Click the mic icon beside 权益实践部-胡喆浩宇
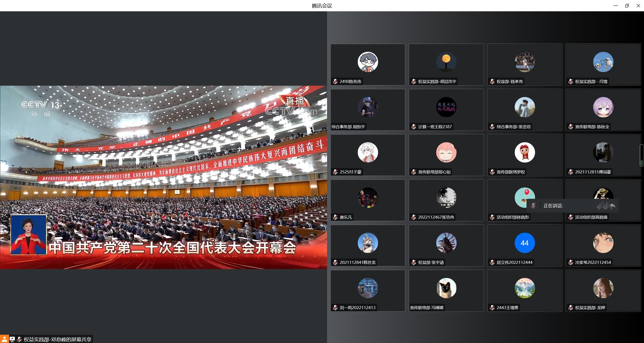Viewport: 644px width, 343px height. 414,81
